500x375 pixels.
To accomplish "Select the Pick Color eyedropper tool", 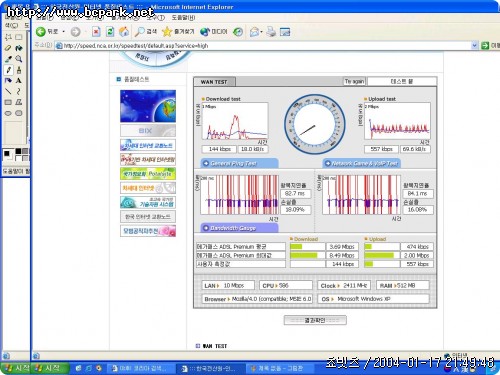I will 8,59.
